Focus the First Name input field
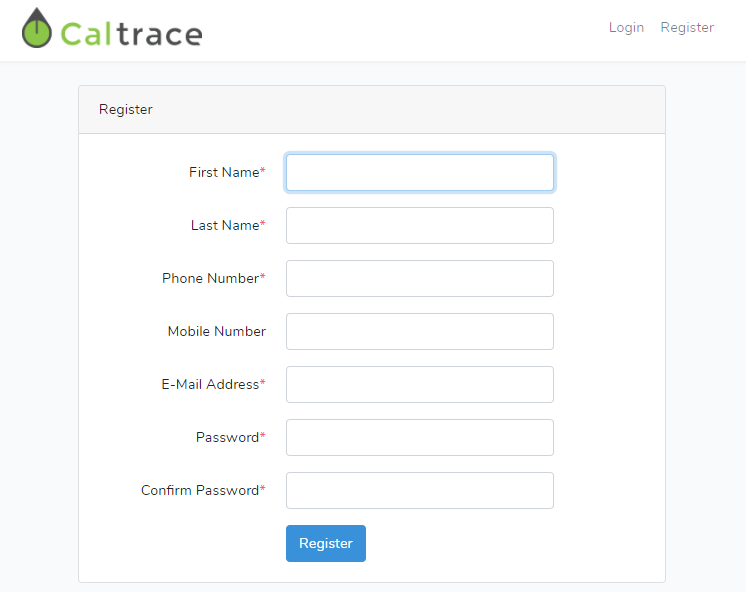The image size is (746, 592). click(x=420, y=172)
